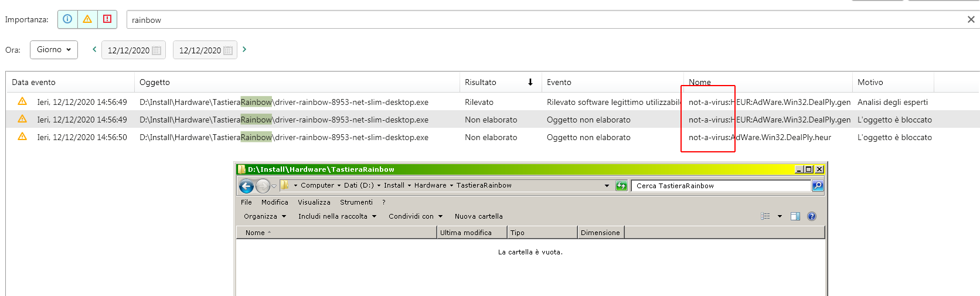Open the start date calendar picker

(x=156, y=50)
